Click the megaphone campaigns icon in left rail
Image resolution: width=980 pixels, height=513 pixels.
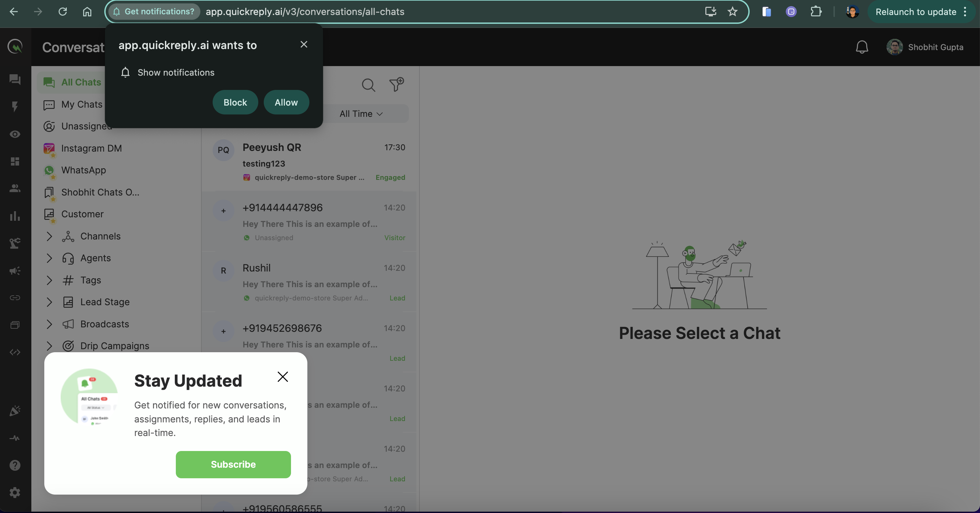tap(15, 270)
